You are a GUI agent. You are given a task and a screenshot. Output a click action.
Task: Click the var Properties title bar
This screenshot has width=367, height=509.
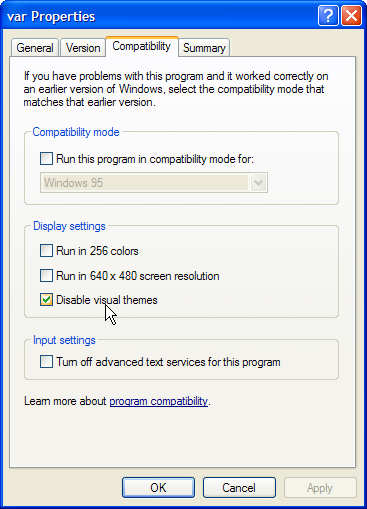pos(160,16)
